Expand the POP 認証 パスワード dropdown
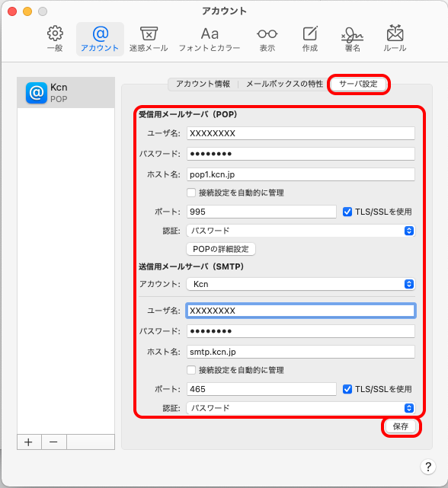This screenshot has height=488, width=448. tap(301, 231)
